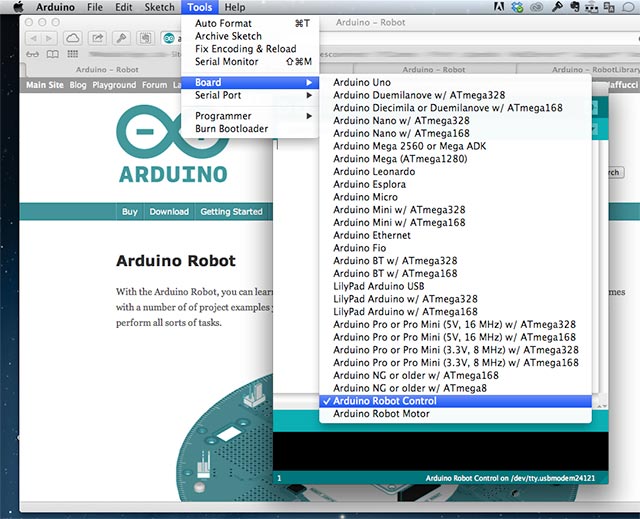Select Arduino Diecimila or Duemilanove w/ ATmega168

click(x=456, y=108)
